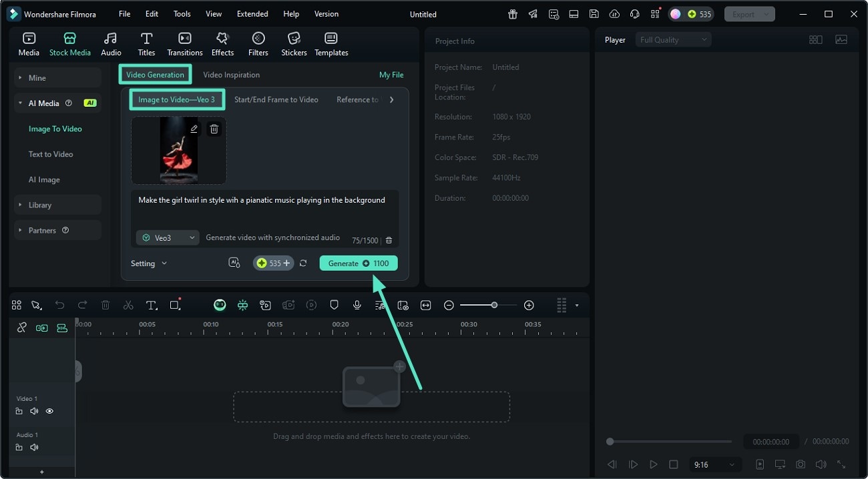Click the marker shield icon
Screen dimensions: 868x479
pos(335,305)
